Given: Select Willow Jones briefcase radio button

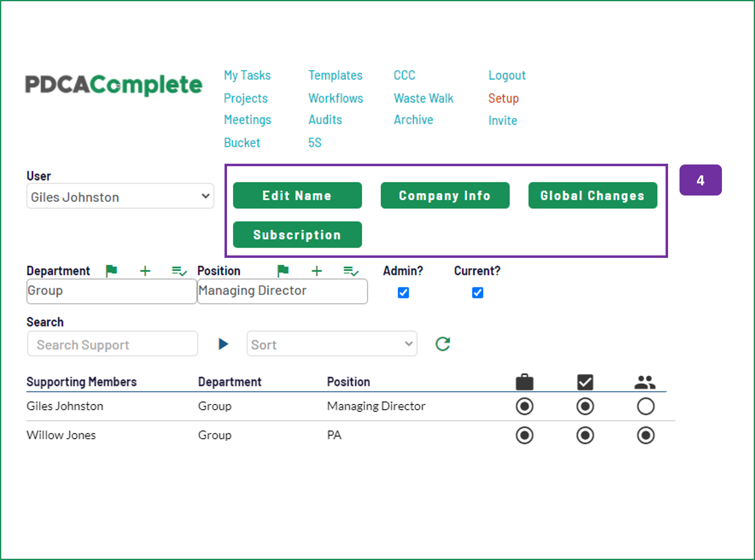Looking at the screenshot, I should [525, 435].
